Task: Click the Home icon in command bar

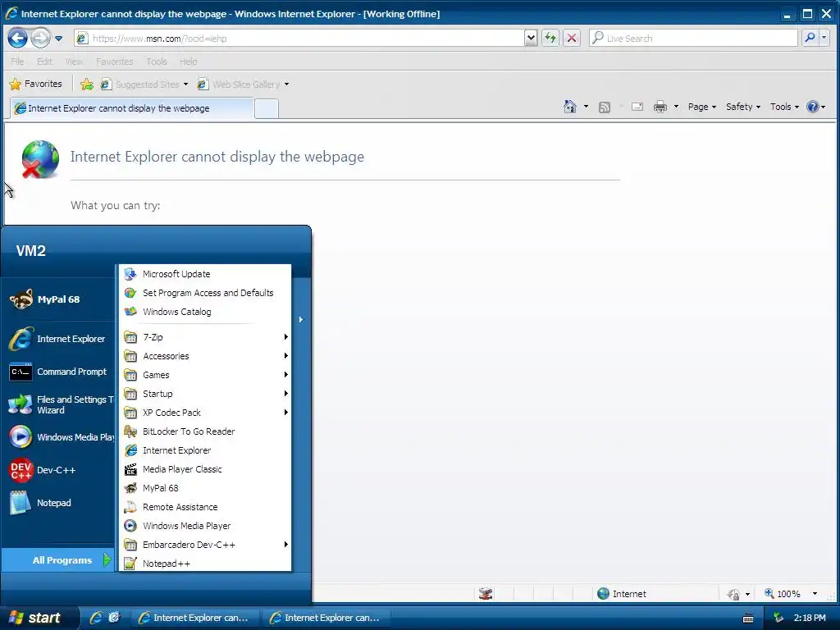Action: [570, 107]
